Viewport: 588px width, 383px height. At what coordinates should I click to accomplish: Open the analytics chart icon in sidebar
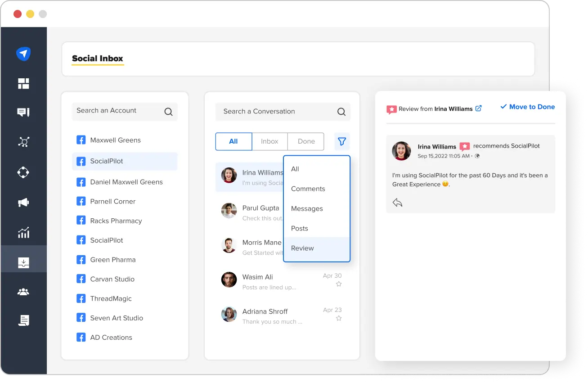(23, 232)
